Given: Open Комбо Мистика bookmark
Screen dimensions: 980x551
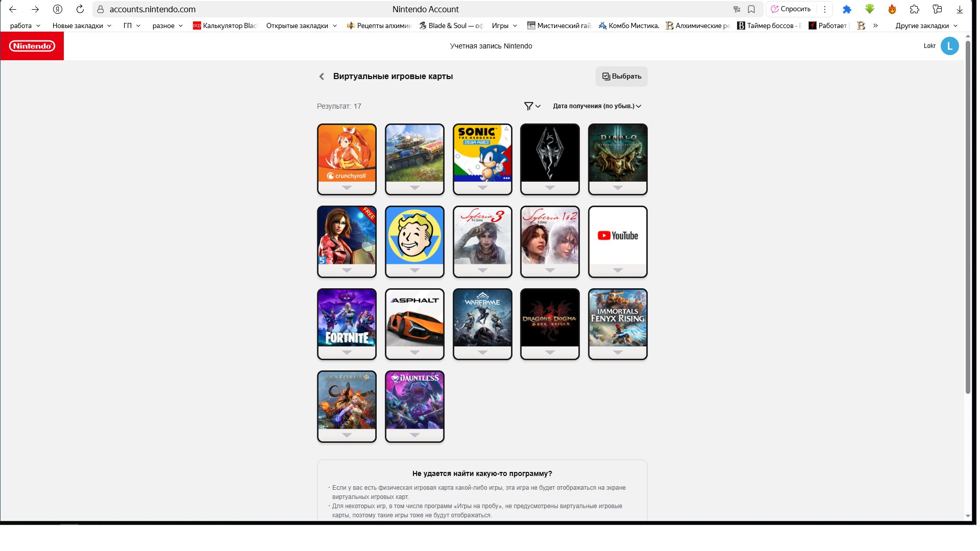Looking at the screenshot, I should [x=629, y=26].
